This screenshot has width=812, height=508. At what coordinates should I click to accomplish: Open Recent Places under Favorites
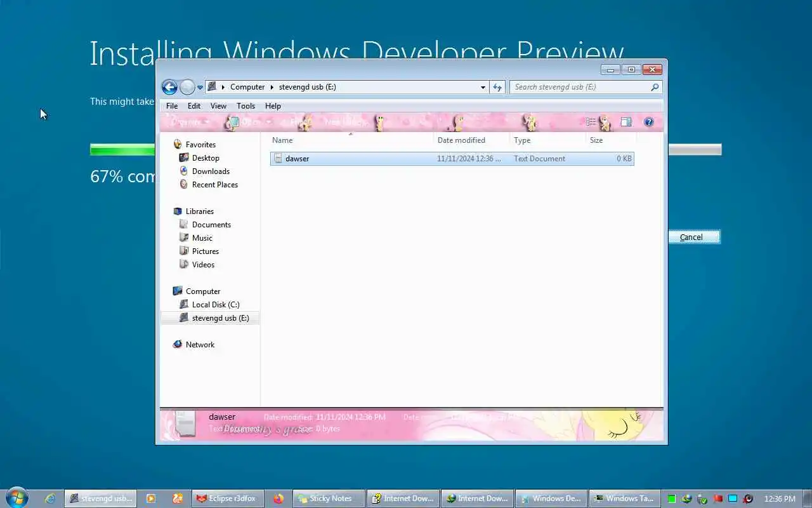(214, 185)
